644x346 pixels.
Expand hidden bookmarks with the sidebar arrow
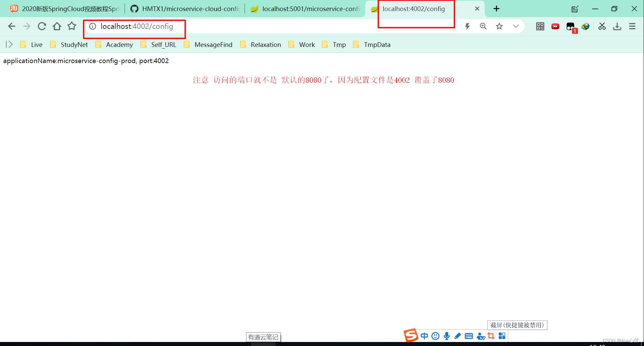tap(9, 44)
